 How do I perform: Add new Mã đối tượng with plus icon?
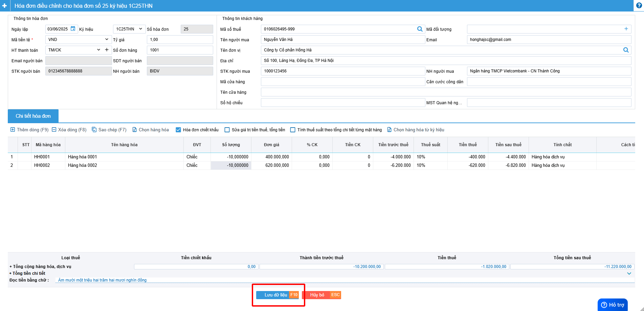pos(626,29)
